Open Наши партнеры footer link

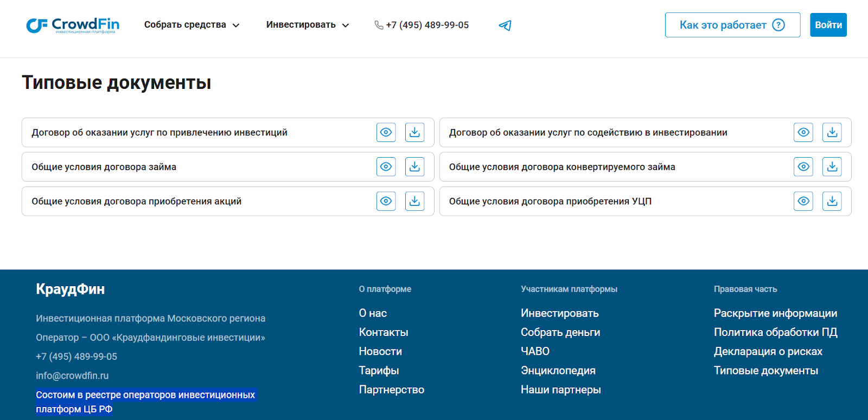click(x=561, y=390)
